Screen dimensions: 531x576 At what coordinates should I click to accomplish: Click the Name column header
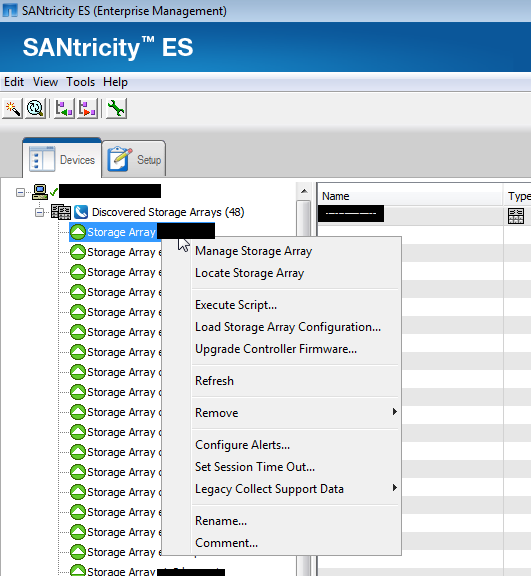[410, 196]
